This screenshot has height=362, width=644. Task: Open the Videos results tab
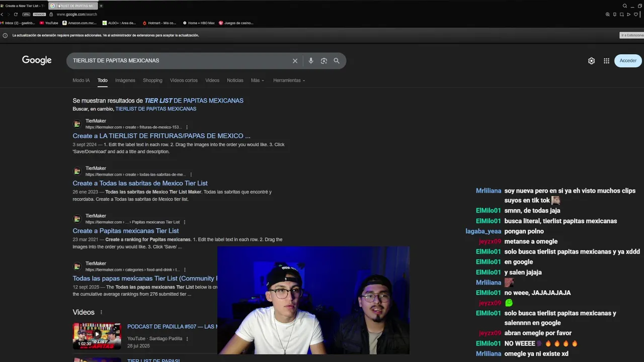point(212,80)
